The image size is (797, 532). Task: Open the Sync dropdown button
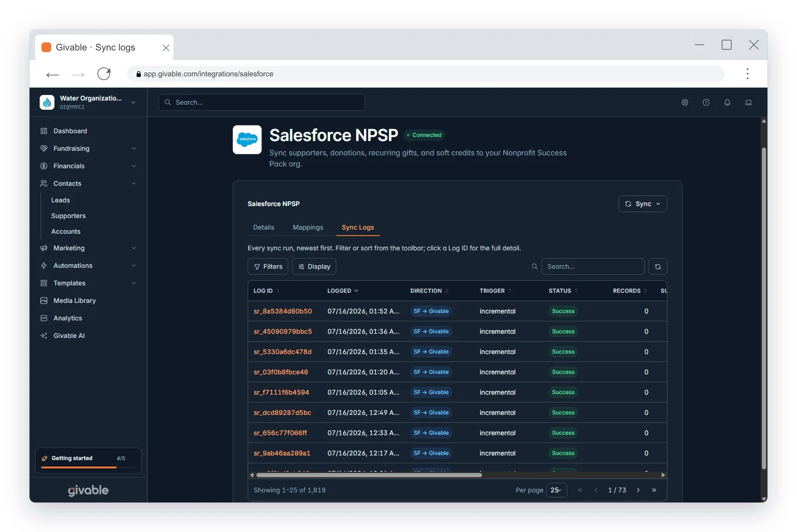tap(642, 204)
